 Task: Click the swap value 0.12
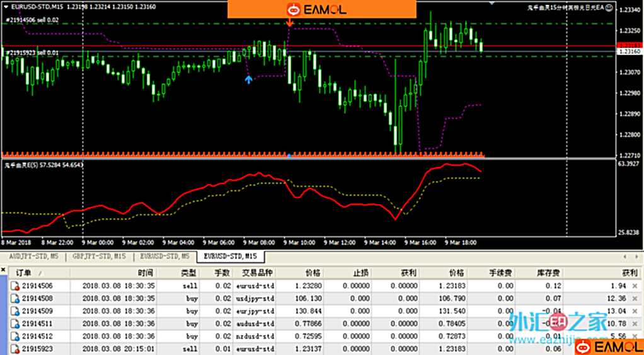click(x=555, y=286)
